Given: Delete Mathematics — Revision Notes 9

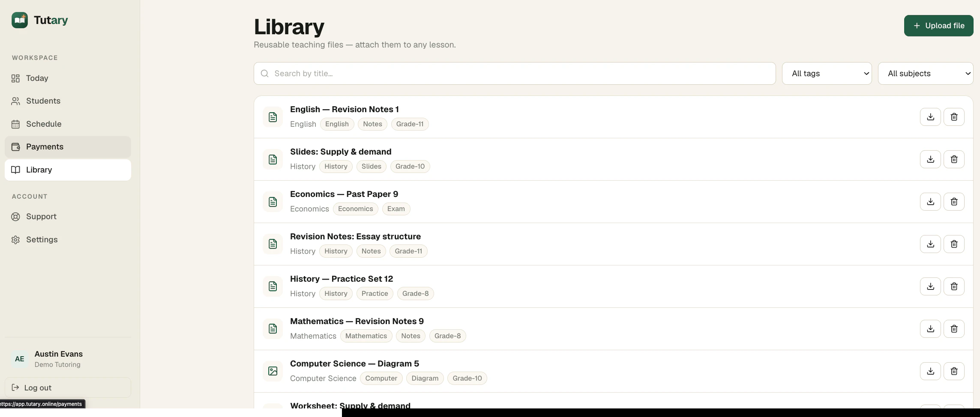Looking at the screenshot, I should tap(954, 329).
